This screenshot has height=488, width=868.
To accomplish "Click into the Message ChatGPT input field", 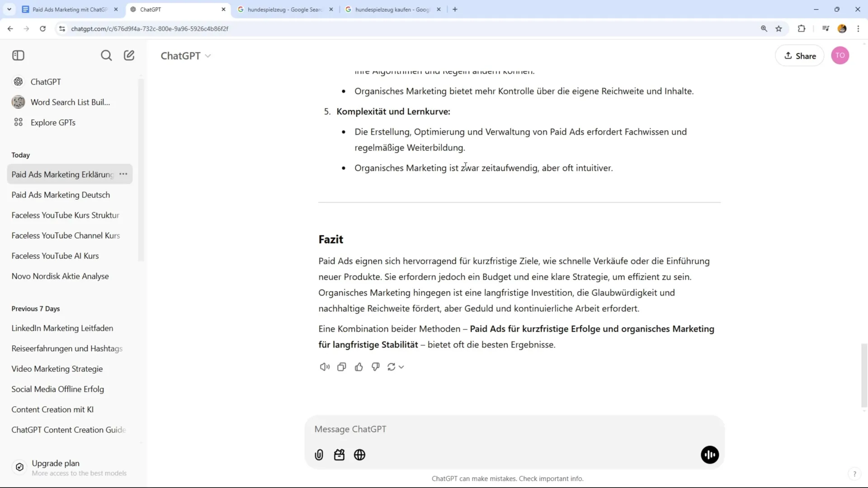I will [514, 429].
